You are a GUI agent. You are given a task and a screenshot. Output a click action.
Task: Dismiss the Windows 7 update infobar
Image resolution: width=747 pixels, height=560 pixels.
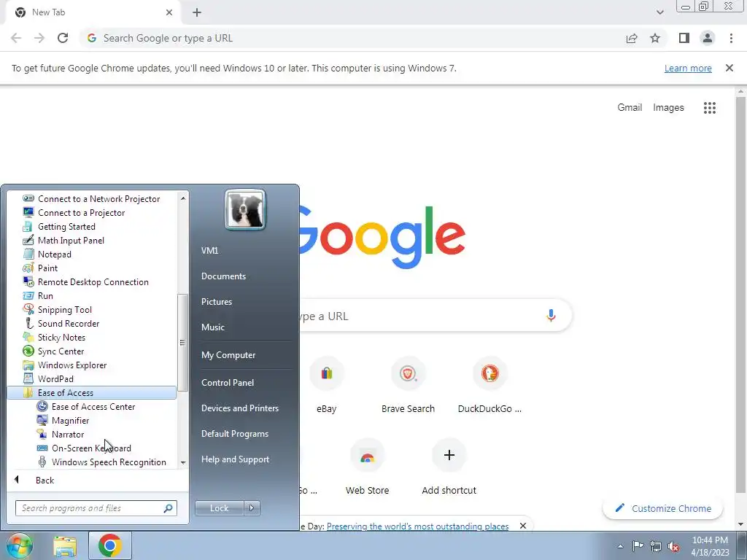(729, 68)
